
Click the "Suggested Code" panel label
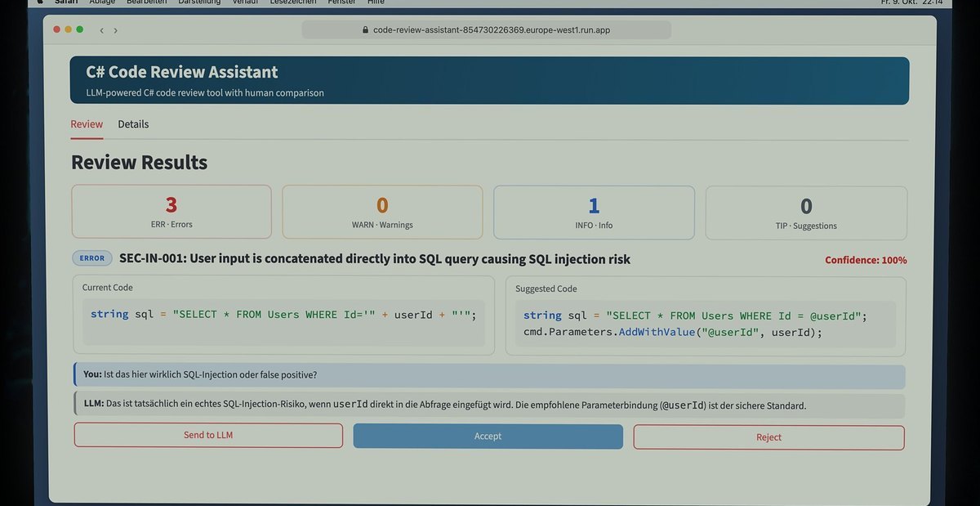[546, 289]
